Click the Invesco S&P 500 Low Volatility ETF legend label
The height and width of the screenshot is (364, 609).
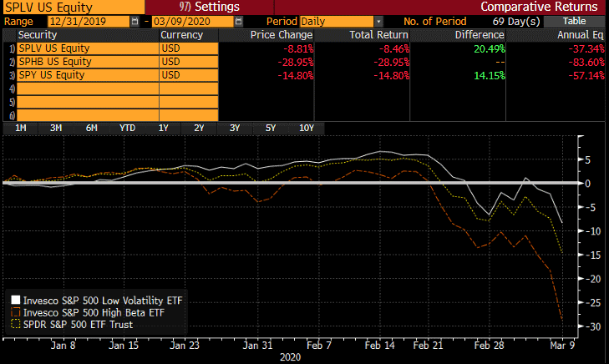103,301
